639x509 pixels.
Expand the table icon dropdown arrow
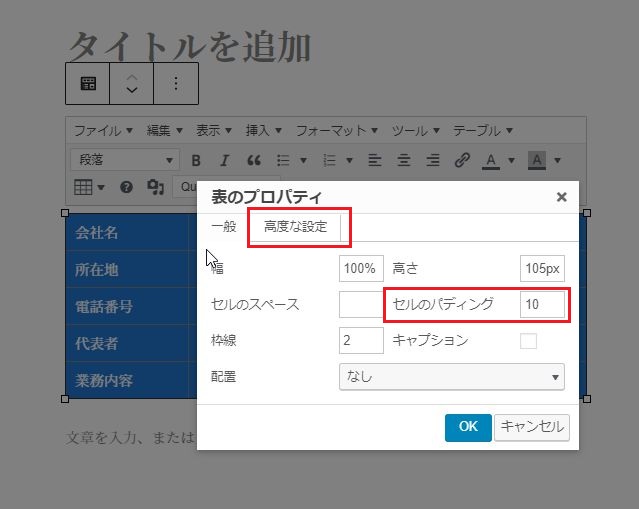[101, 187]
